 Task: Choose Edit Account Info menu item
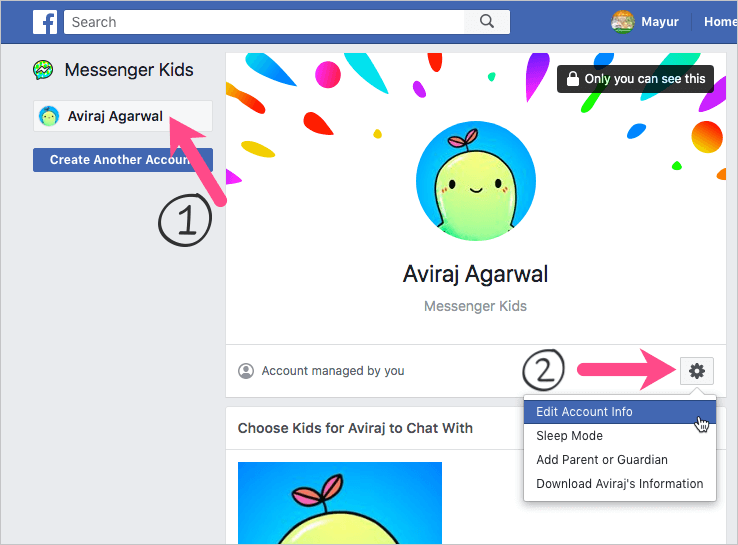[x=620, y=412]
